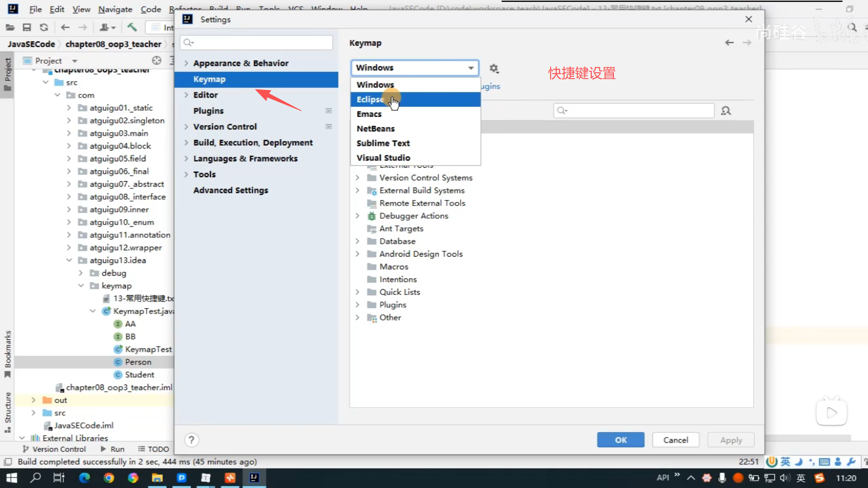Click Settings back navigation arrow
Screen dimensions: 868x488
tap(729, 42)
